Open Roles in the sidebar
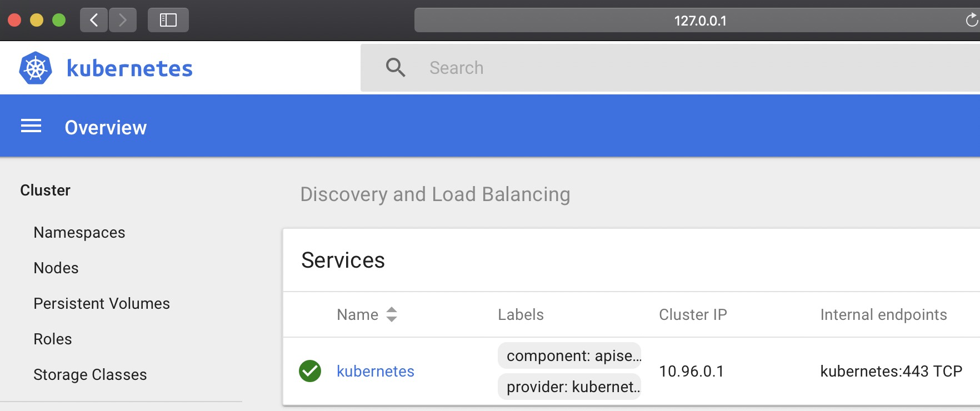 [x=53, y=339]
